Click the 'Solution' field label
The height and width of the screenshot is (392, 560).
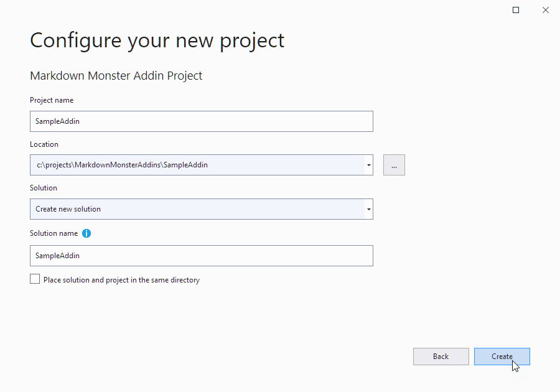tap(43, 188)
